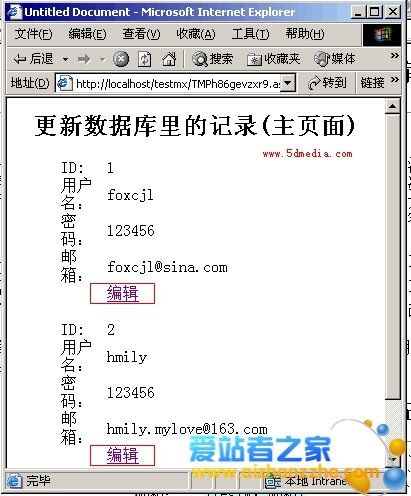411x496 pixels.
Task: Click the Go (转到) button
Action: 327,83
